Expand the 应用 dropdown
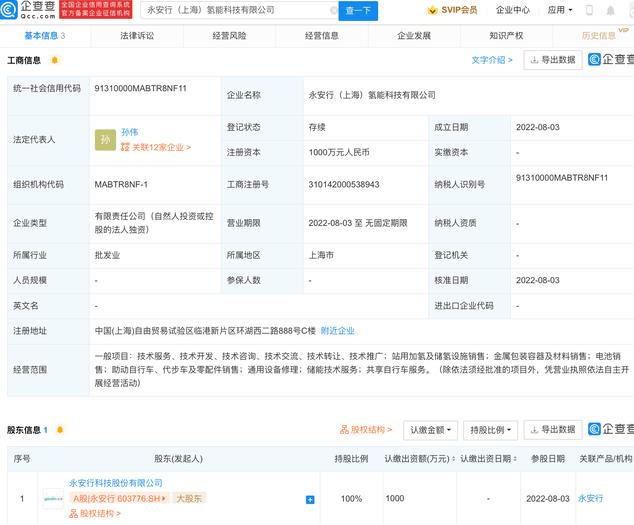This screenshot has height=525, width=634. pyautogui.click(x=558, y=11)
